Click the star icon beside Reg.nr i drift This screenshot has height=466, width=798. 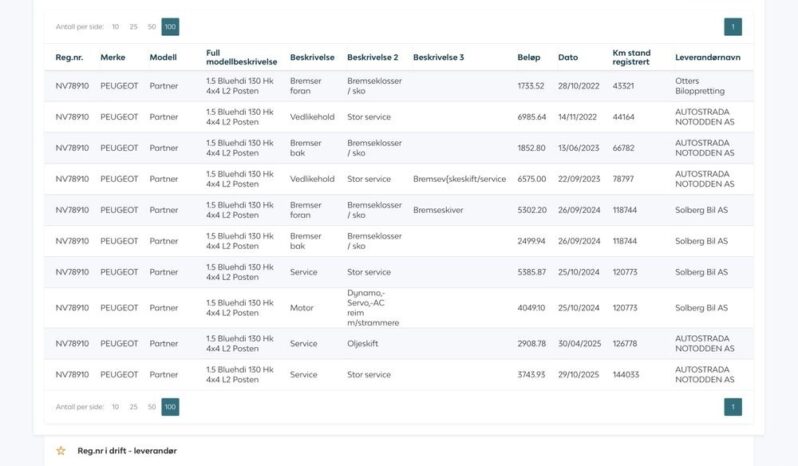click(61, 451)
